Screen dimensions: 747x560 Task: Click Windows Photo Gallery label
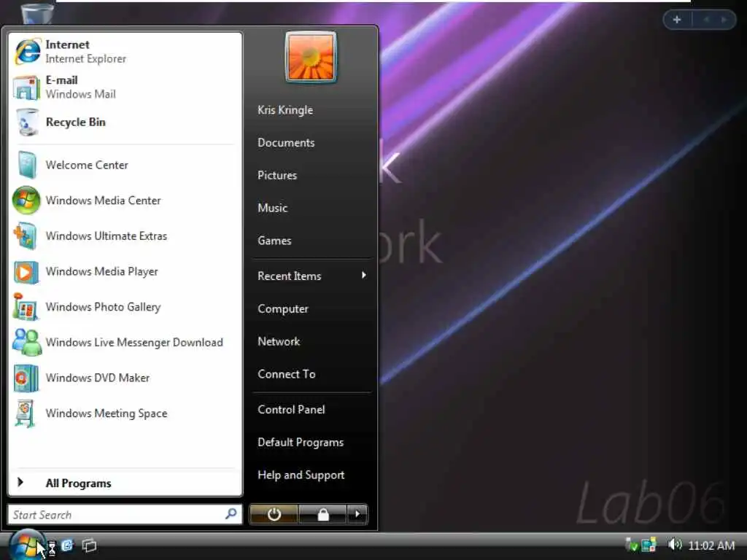pos(103,307)
